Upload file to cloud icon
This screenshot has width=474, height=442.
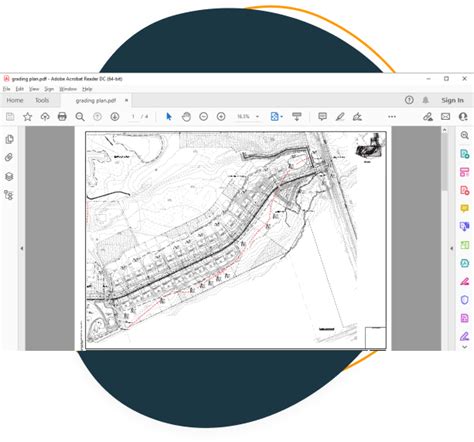[45, 117]
